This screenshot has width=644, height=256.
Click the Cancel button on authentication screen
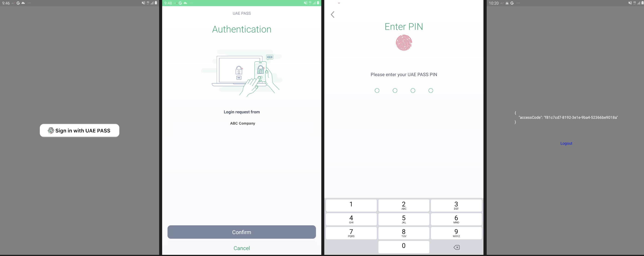click(x=241, y=248)
